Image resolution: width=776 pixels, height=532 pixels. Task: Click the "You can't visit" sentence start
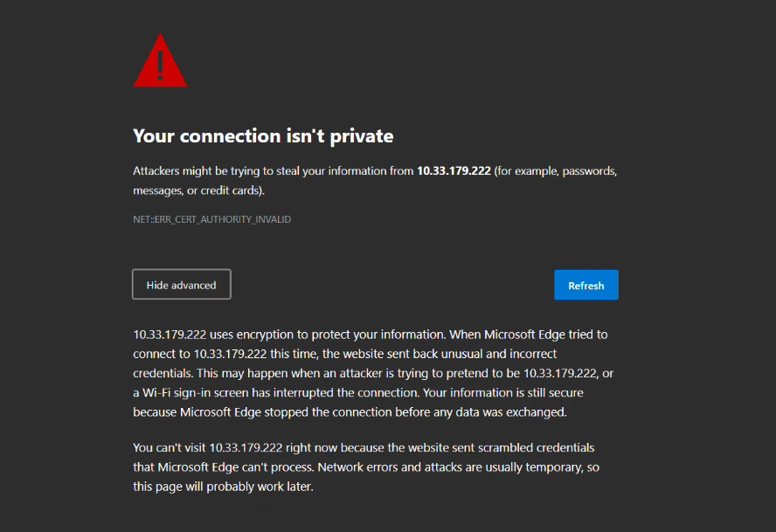[x=170, y=448]
